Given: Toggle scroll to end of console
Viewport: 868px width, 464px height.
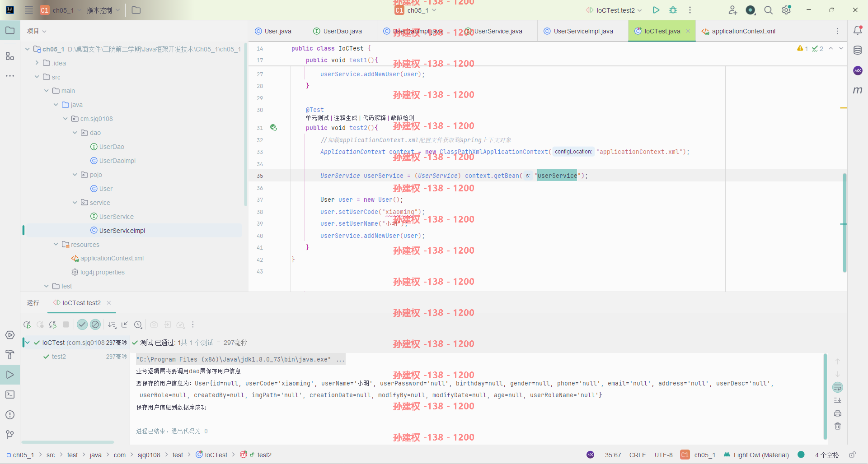Looking at the screenshot, I should pos(837,400).
